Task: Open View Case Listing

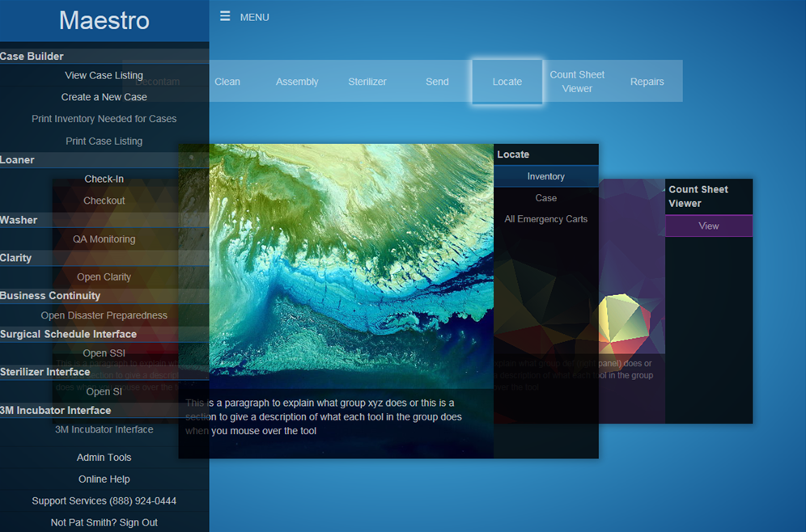Action: click(x=104, y=75)
